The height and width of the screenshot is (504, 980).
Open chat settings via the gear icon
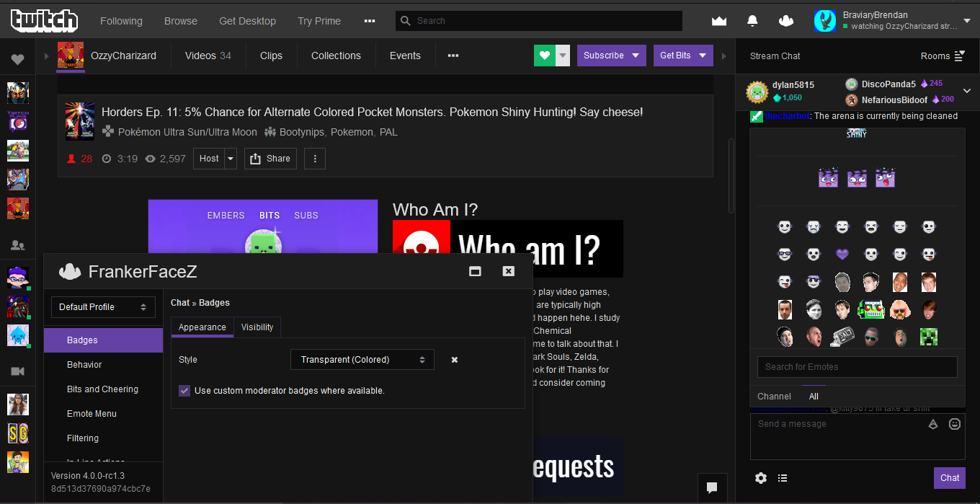tap(761, 478)
